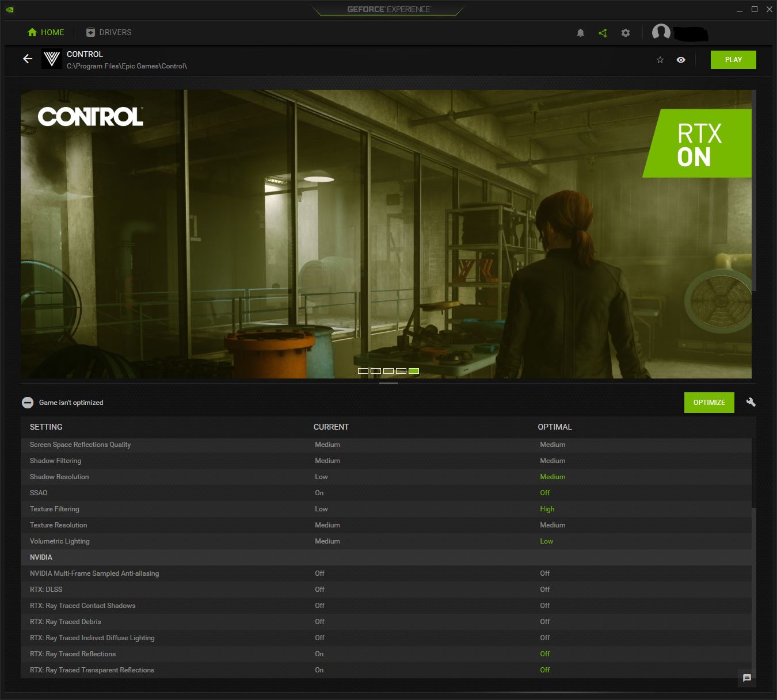Select RTX: Ray Traced Reflections
Viewport: 777px width, 700px height.
click(386, 654)
